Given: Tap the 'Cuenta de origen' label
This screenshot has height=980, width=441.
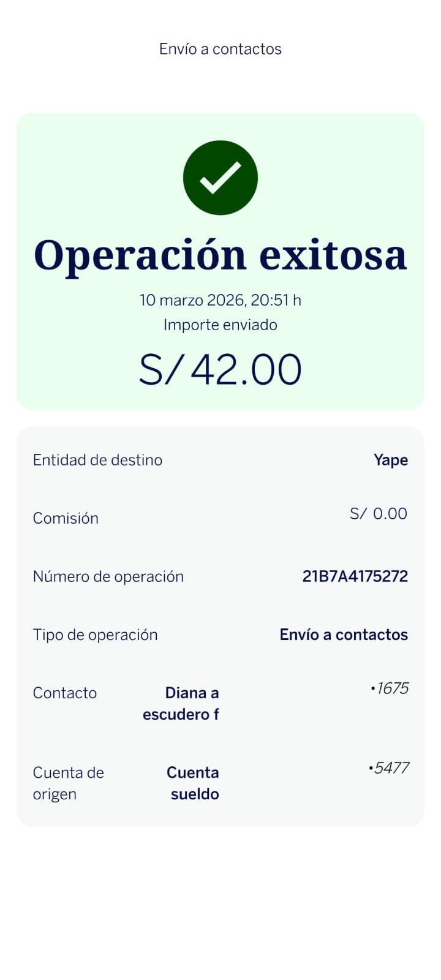Looking at the screenshot, I should click(68, 783).
